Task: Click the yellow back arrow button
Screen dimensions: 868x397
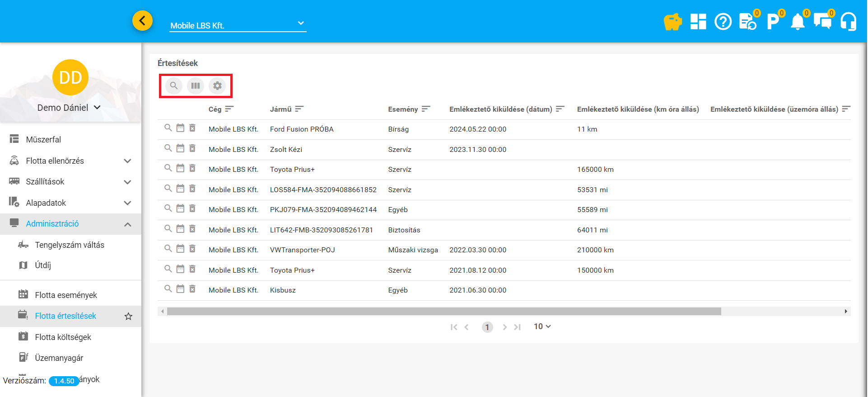Action: pyautogui.click(x=142, y=21)
